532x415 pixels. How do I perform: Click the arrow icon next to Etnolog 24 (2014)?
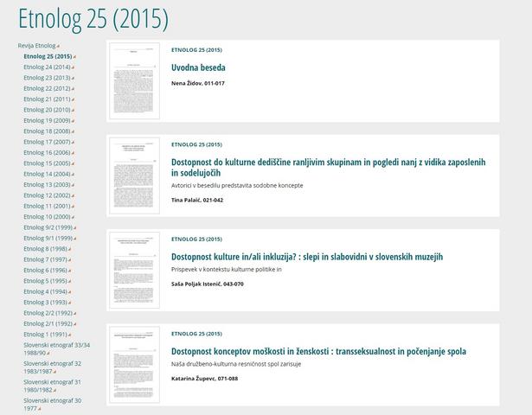(74, 67)
